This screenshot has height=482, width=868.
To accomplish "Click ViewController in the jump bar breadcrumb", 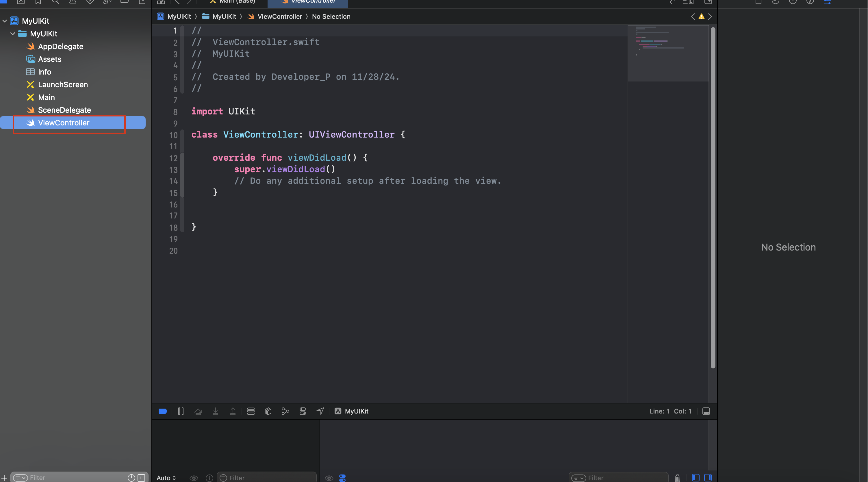I will (x=279, y=16).
